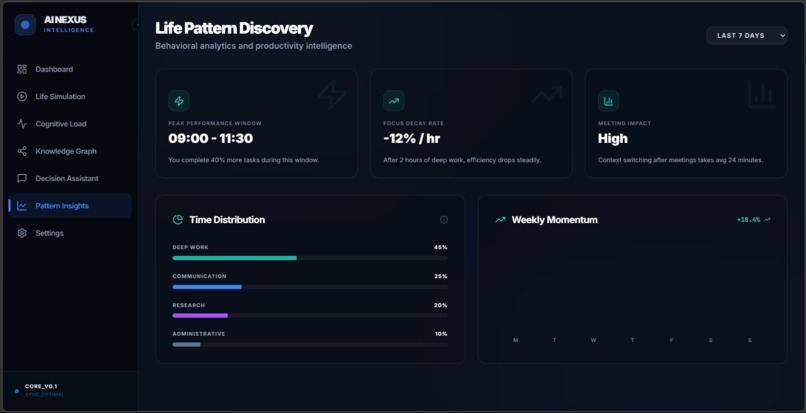Screen dimensions: 806x413
Task: Click bar chart icon in Meeting Impact card
Action: pyautogui.click(x=609, y=101)
